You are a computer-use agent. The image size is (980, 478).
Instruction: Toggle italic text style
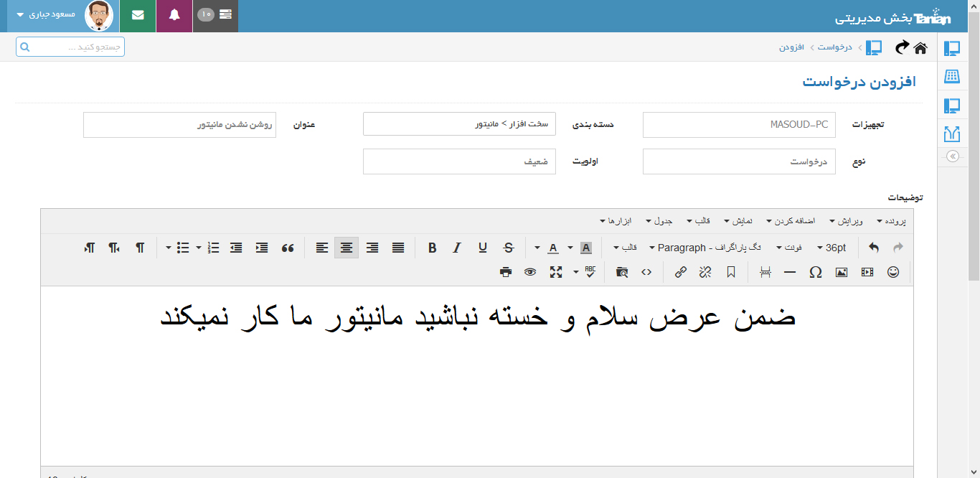457,248
